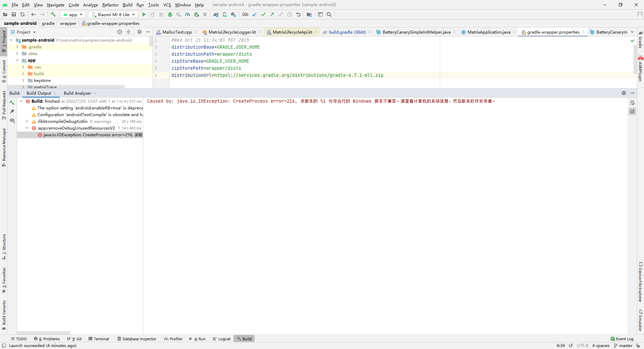Show Git history clock icon

[x=289, y=14]
